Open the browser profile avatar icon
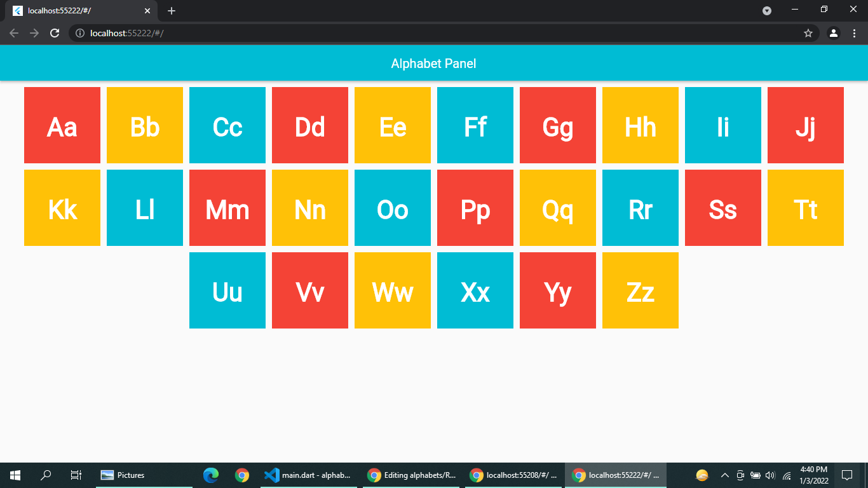 [834, 33]
